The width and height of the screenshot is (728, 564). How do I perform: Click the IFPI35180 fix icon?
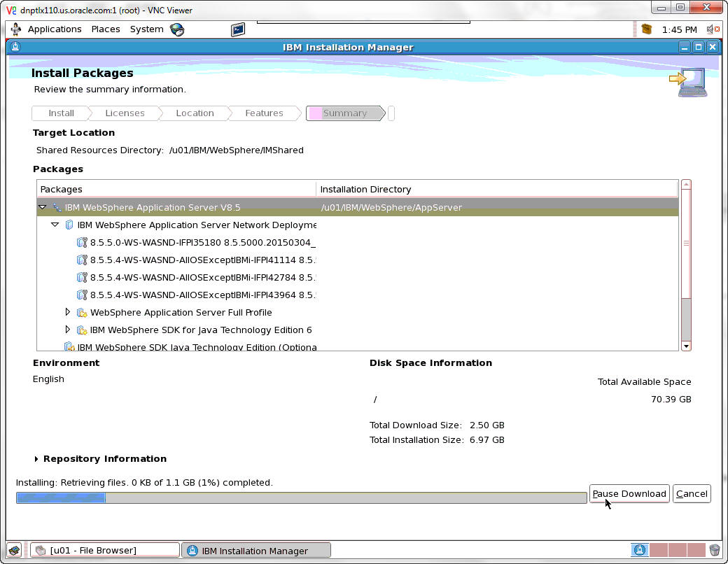tap(82, 242)
